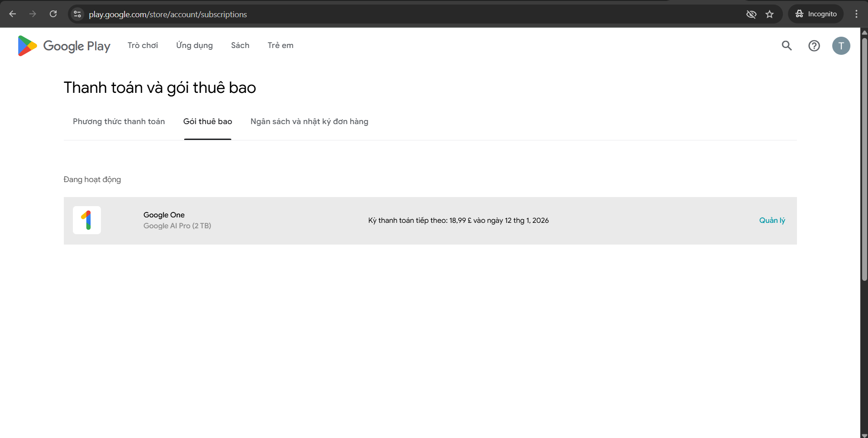The height and width of the screenshot is (438, 868).
Task: Open the account avatar T
Action: click(841, 46)
